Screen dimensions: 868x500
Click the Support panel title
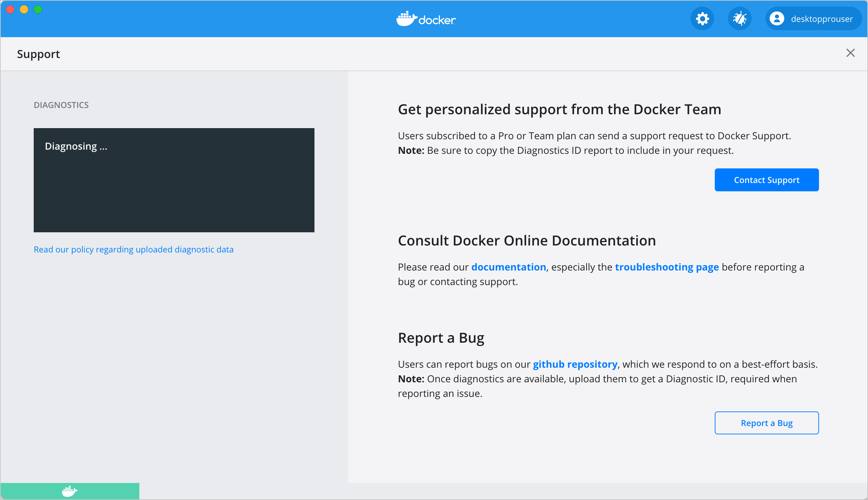39,54
